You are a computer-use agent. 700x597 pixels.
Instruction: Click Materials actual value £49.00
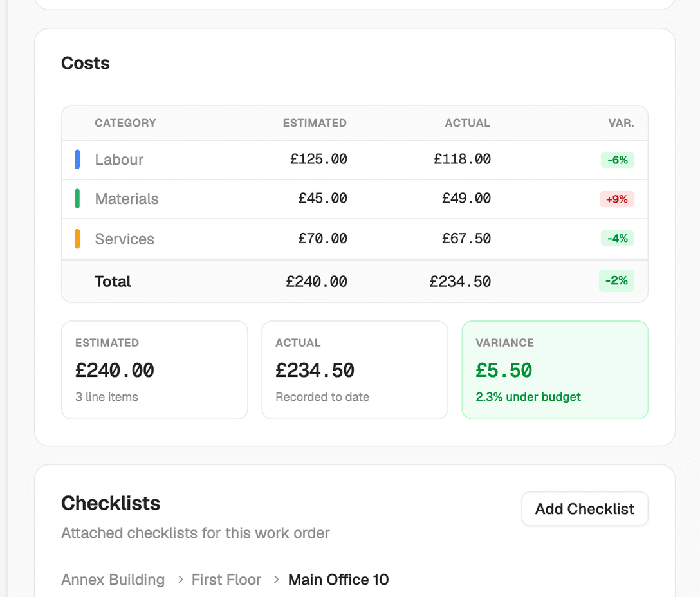tap(466, 198)
